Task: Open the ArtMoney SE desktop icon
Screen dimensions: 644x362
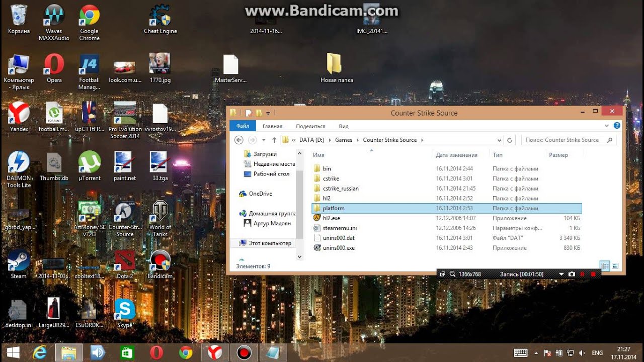Action: 90,219
